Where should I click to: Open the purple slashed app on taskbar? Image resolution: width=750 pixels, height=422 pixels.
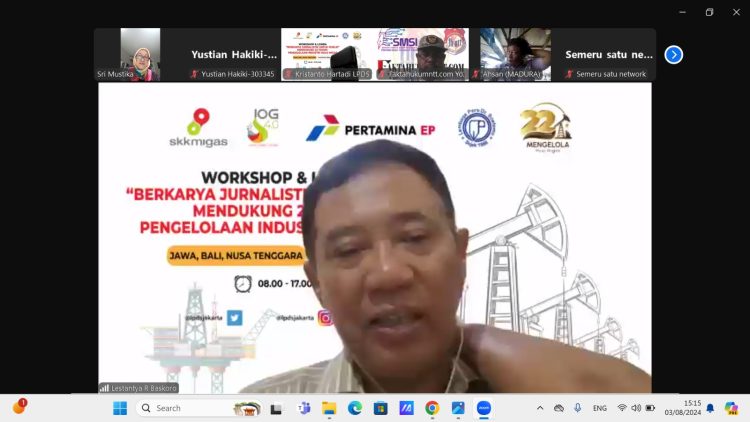[x=407, y=408]
